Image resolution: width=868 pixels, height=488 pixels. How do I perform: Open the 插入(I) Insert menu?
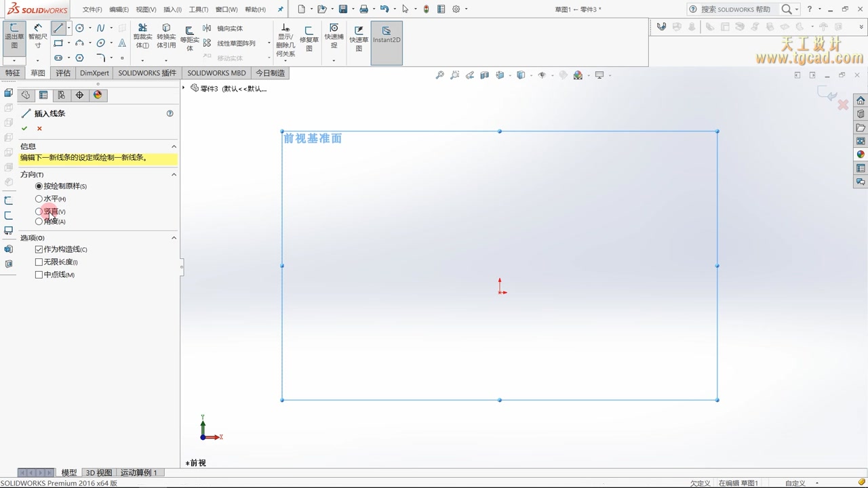point(172,9)
